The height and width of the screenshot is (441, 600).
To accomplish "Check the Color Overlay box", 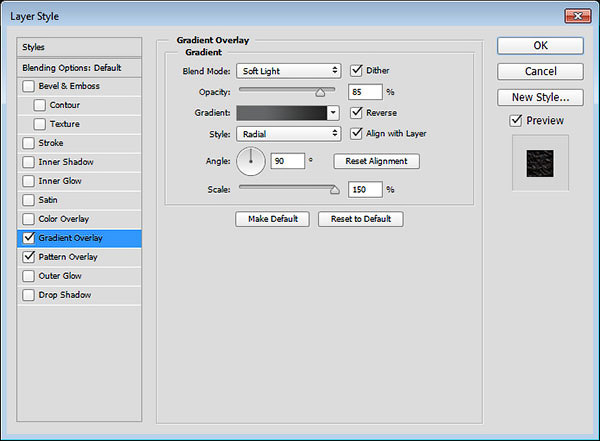I will click(28, 219).
